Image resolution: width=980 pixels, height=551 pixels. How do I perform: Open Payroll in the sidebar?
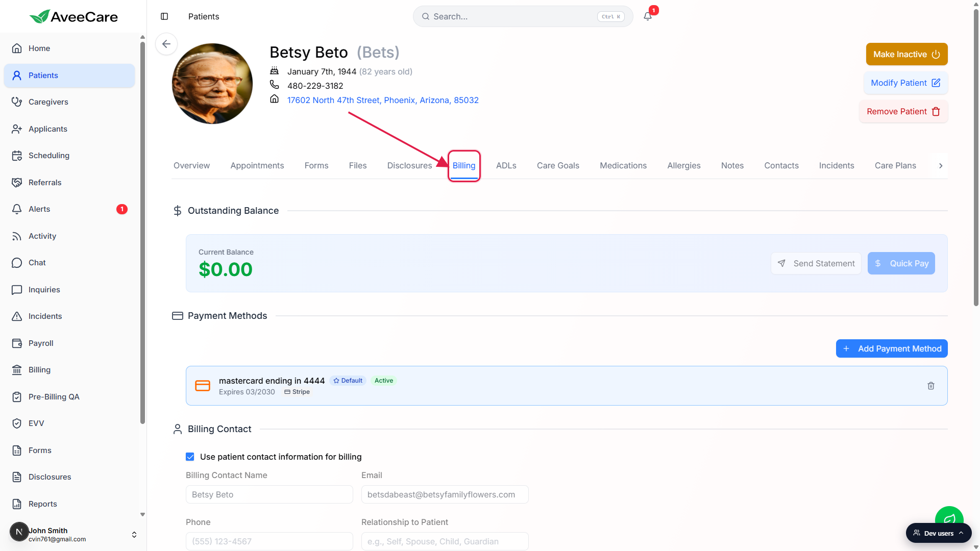point(69,343)
